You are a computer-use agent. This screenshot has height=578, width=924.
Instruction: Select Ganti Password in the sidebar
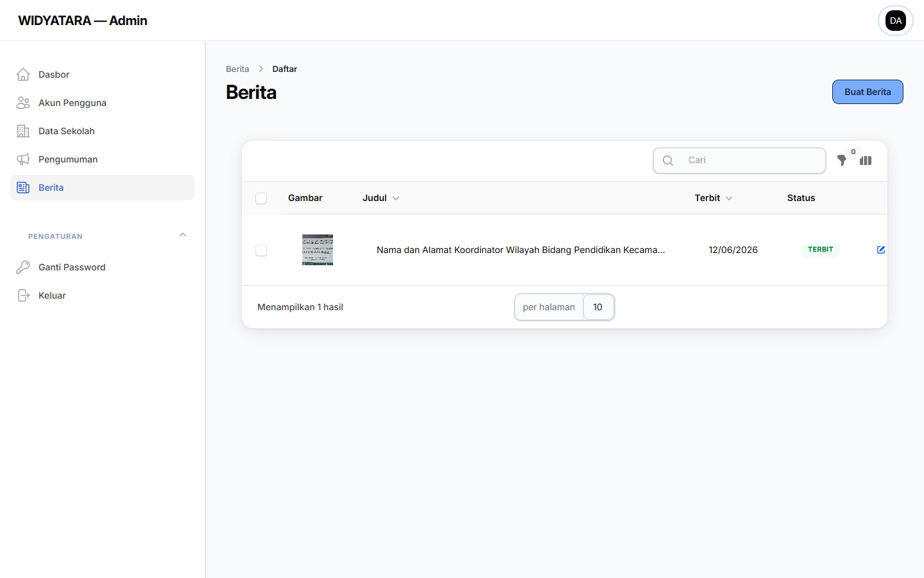tap(102, 267)
